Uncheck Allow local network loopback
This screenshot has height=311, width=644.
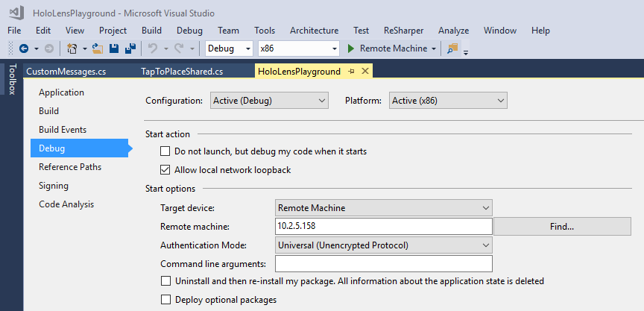[x=165, y=170]
